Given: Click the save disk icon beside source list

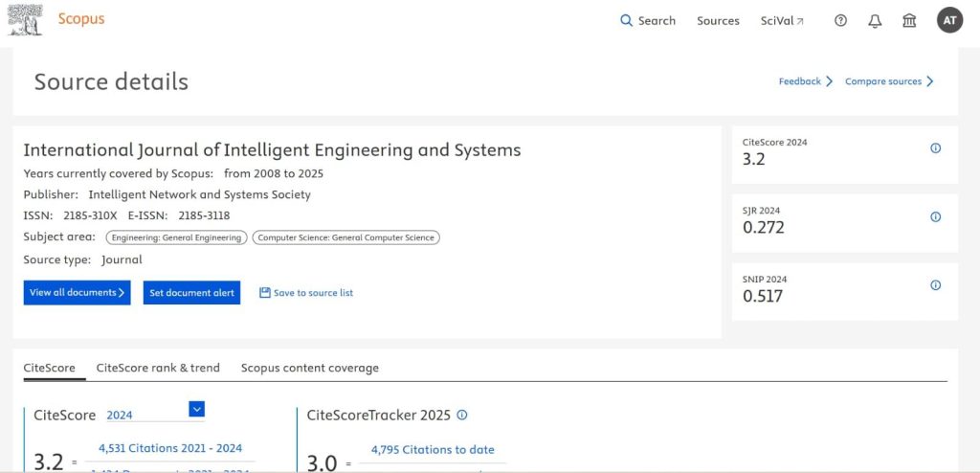Looking at the screenshot, I should pos(265,292).
